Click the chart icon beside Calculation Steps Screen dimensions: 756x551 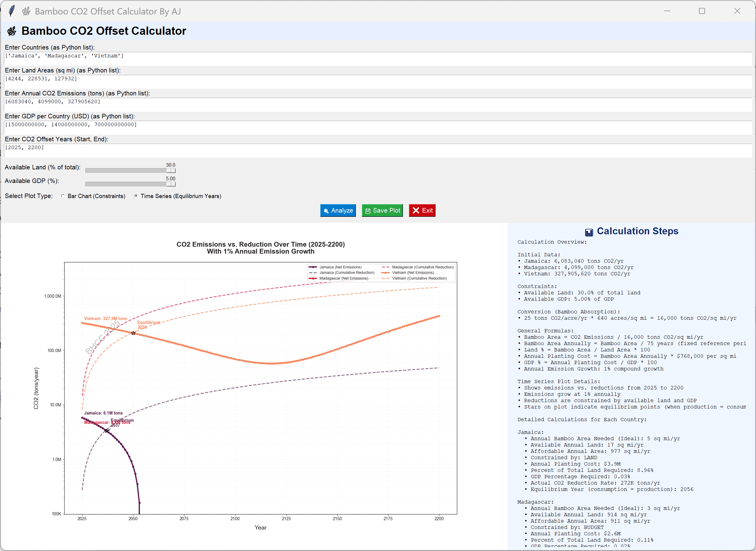coord(589,232)
